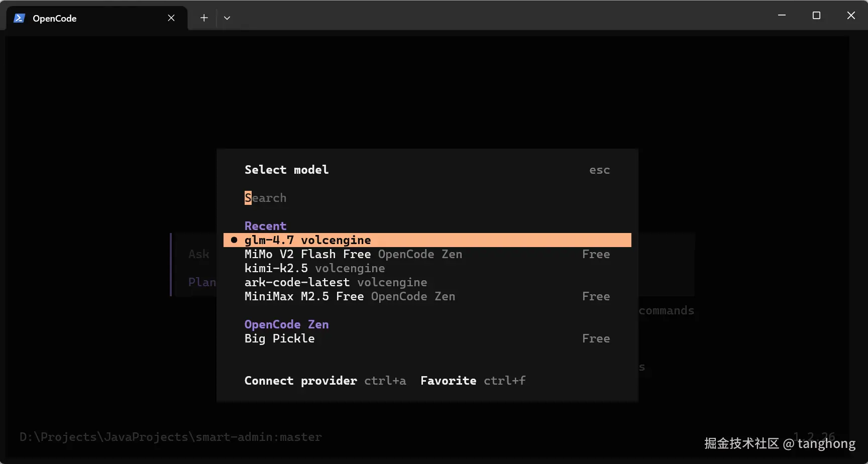Click the ctrl+a shortcut hint
Image resolution: width=868 pixels, height=464 pixels.
click(385, 381)
